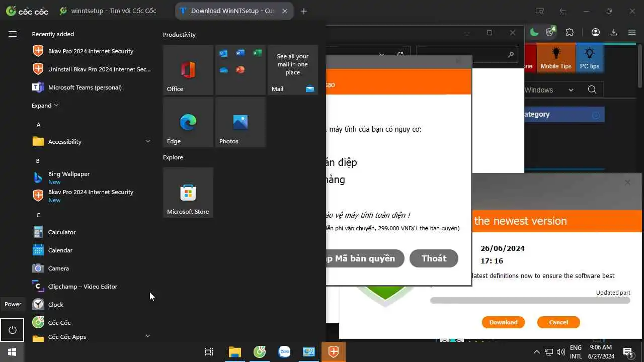Open Bkav shield on taskbar

(334, 352)
